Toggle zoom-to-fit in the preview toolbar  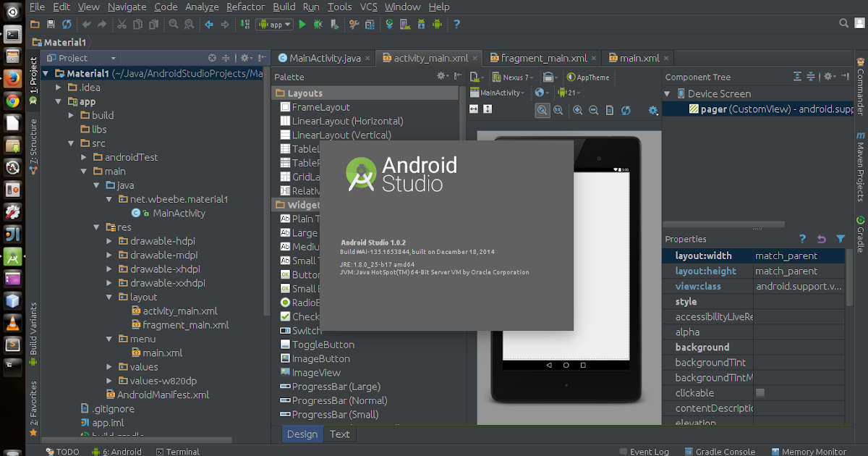(x=541, y=110)
